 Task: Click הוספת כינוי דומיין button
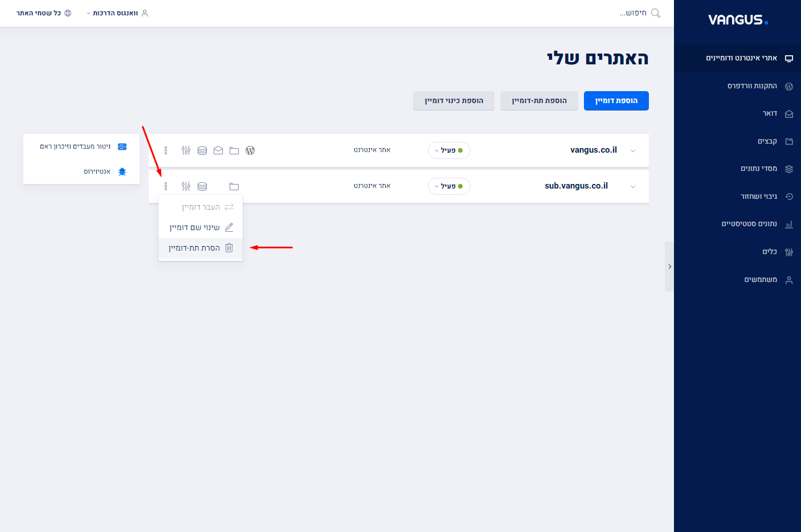click(x=453, y=101)
